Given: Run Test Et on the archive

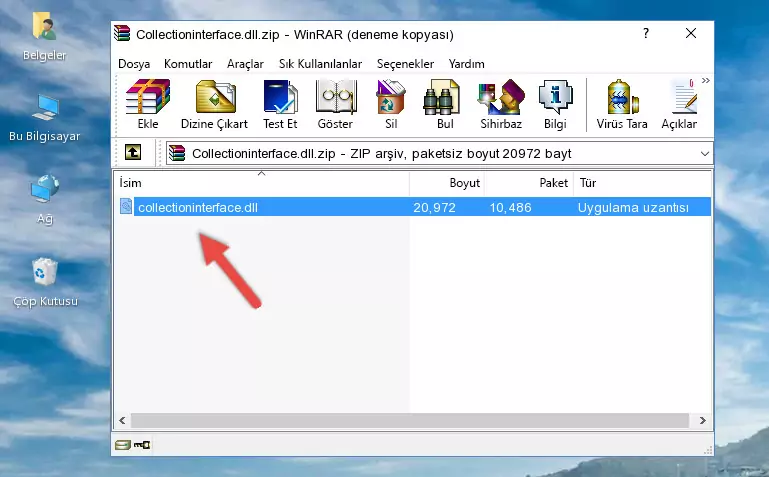Looking at the screenshot, I should tap(280, 104).
